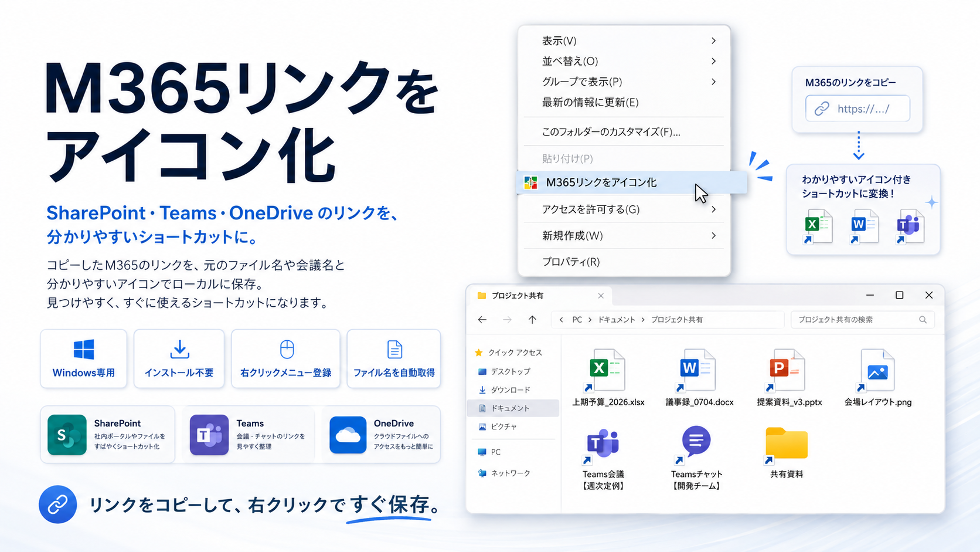Click the Teams logo in the feature card

(209, 435)
